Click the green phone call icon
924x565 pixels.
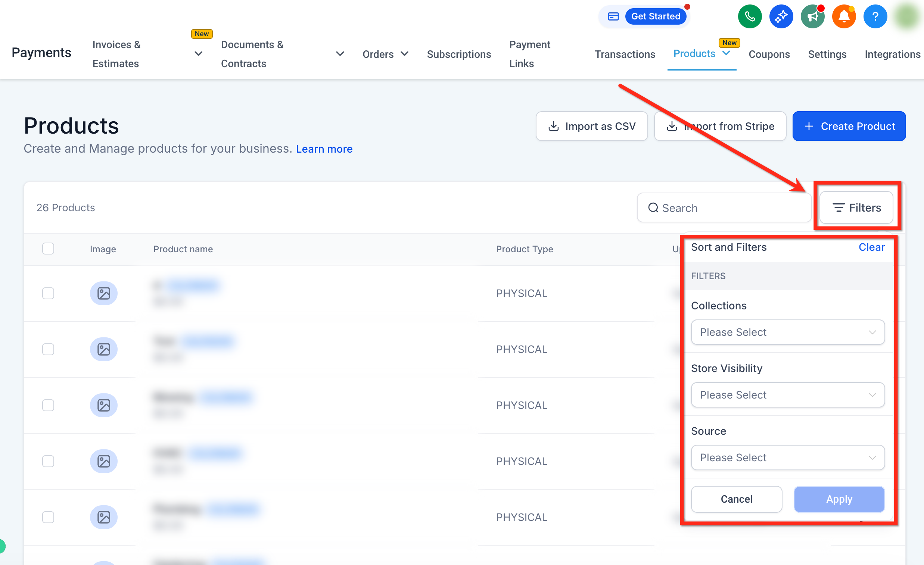(x=750, y=16)
